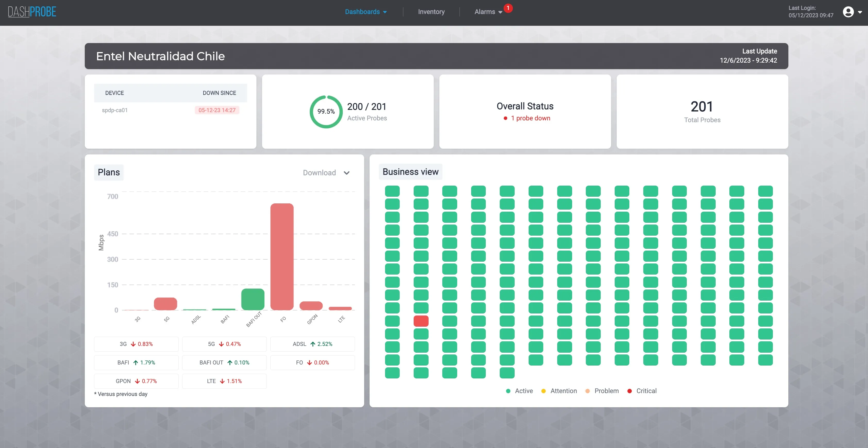The image size is (868, 448).
Task: Click the red down arrow next to FO
Action: (309, 362)
